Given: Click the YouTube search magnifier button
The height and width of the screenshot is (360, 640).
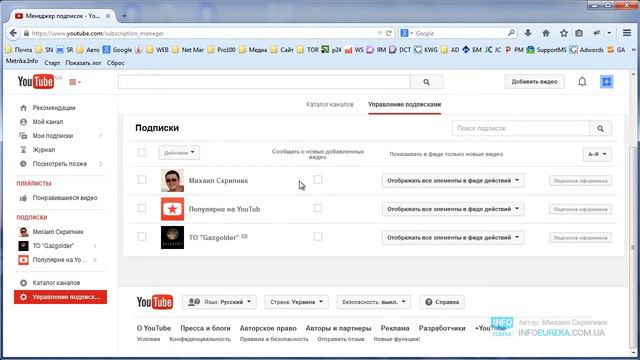Looking at the screenshot, I should point(426,82).
